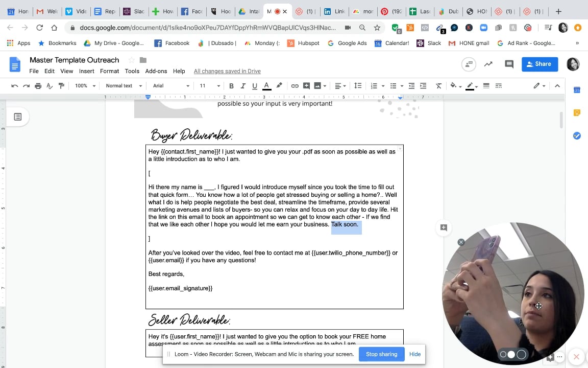588x368 pixels.
Task: Run spelling and grammar check icon
Action: (x=50, y=86)
